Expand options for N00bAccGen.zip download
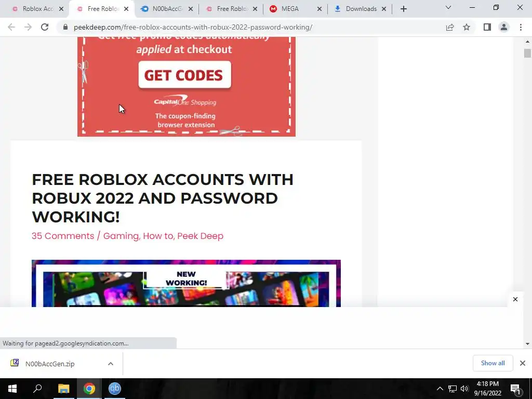 111,364
